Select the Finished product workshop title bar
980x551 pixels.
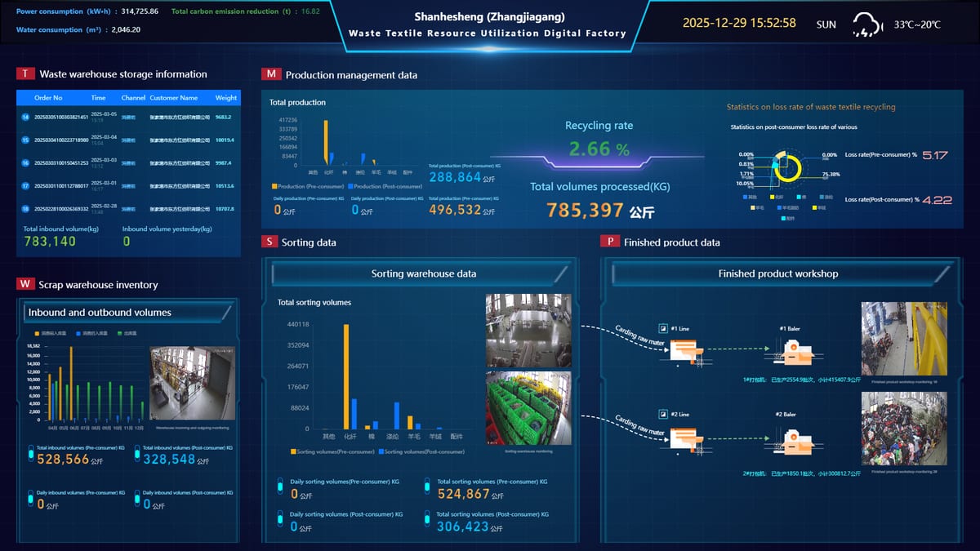click(x=778, y=273)
